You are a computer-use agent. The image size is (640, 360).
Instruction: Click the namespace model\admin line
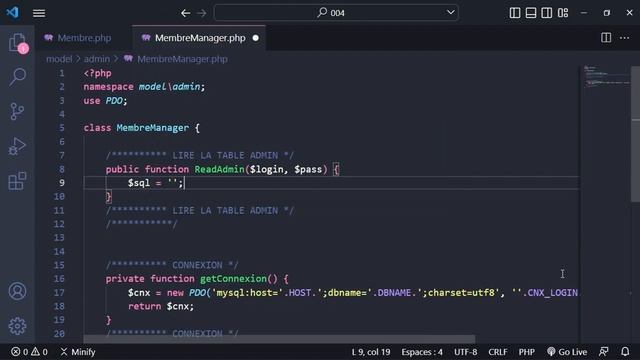click(144, 87)
